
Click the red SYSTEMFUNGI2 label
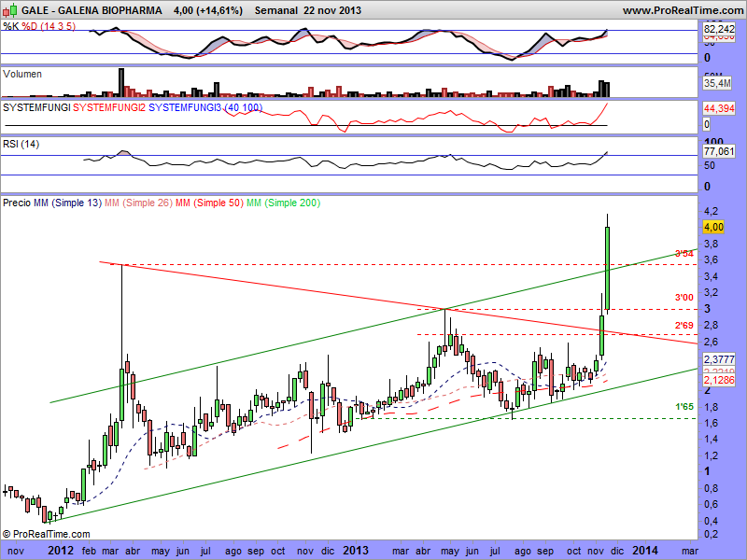coord(109,107)
